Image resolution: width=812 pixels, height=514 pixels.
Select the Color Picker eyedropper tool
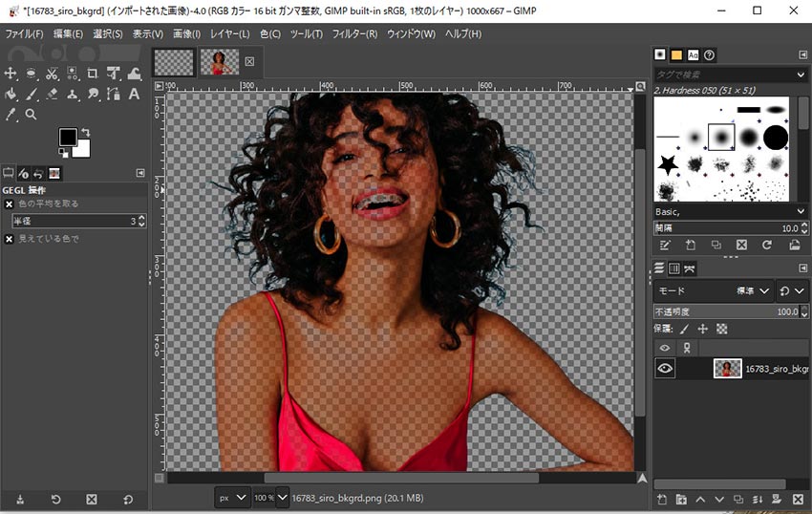click(11, 115)
